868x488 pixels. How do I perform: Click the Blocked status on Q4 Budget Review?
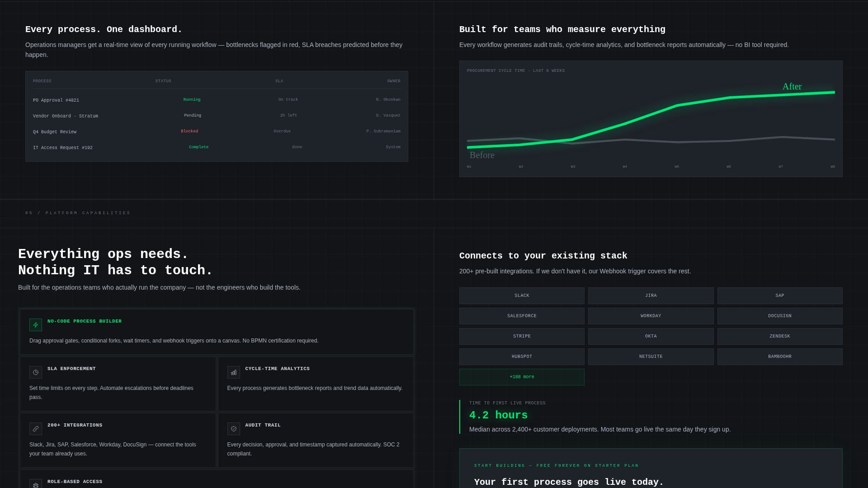(189, 131)
